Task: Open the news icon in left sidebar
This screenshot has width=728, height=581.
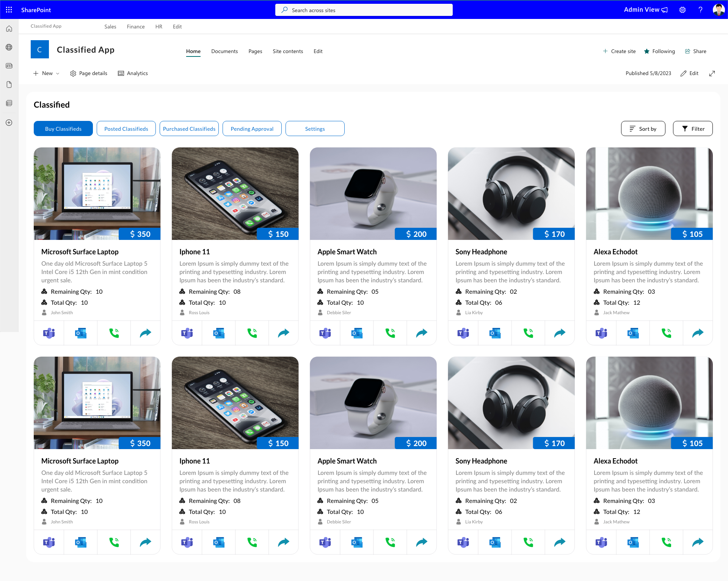Action: click(x=9, y=66)
